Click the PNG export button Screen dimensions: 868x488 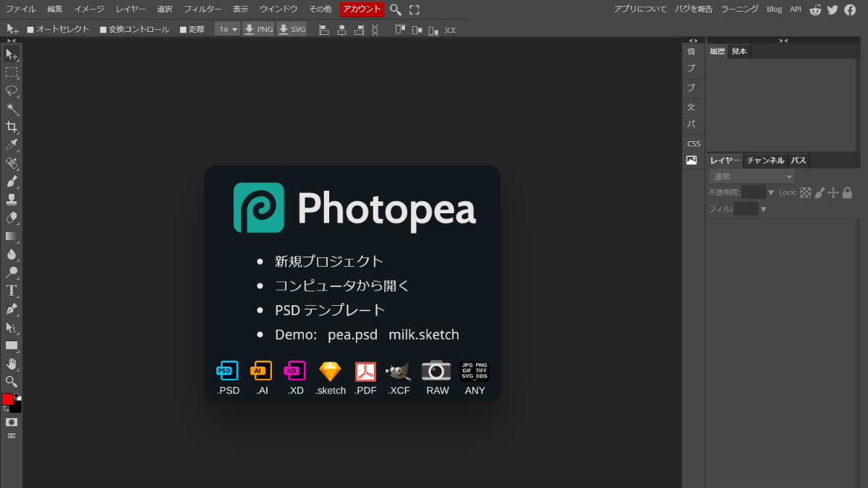coord(258,30)
